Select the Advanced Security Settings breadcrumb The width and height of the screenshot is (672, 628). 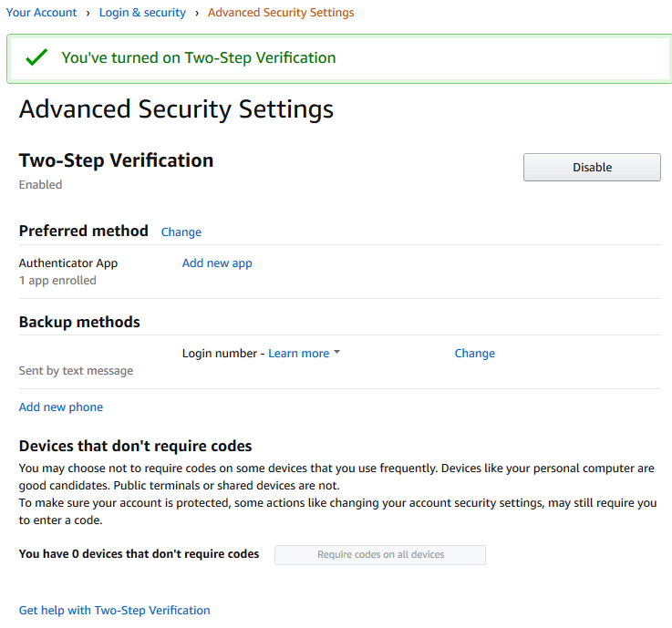(281, 13)
